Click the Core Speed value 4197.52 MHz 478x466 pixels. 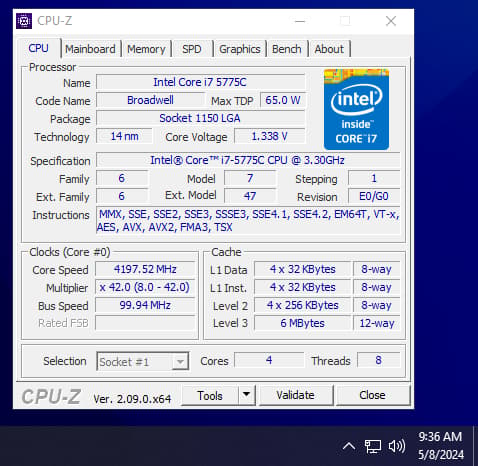[145, 269]
